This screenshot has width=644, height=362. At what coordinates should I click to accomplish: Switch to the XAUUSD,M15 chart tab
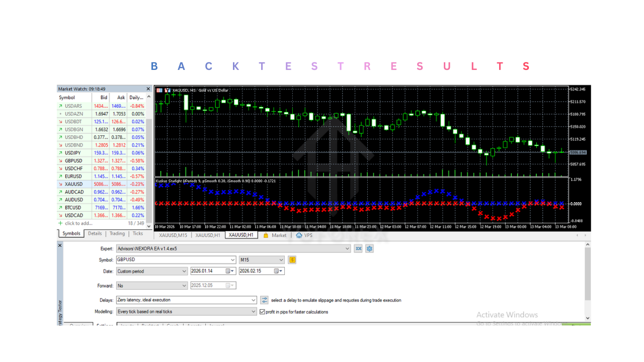(x=173, y=235)
